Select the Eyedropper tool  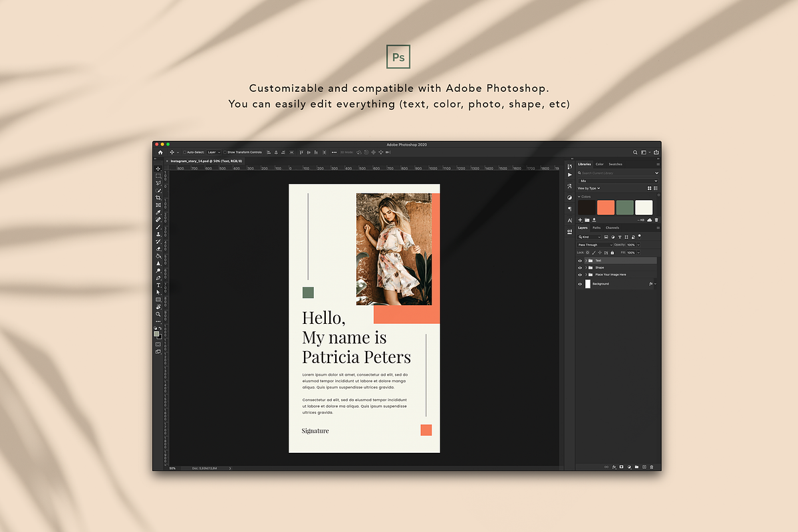(x=160, y=212)
